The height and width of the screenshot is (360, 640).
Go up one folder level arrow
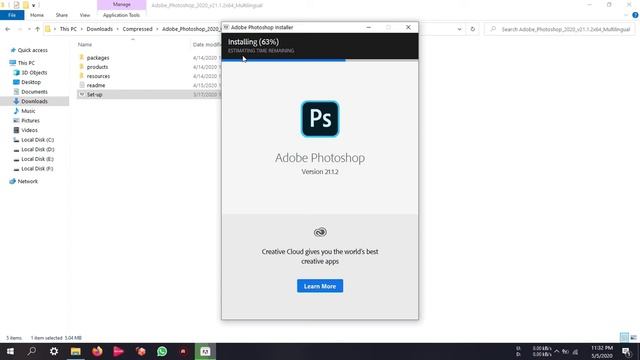(38, 29)
